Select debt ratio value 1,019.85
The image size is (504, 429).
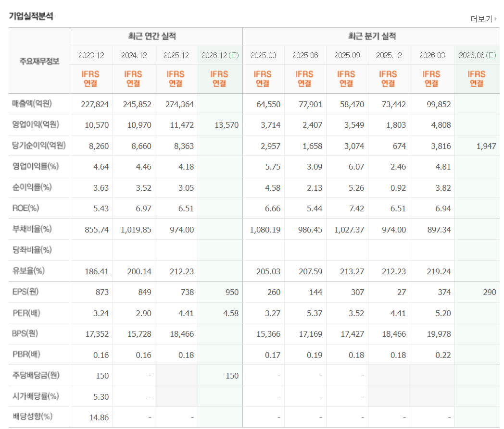click(x=136, y=230)
